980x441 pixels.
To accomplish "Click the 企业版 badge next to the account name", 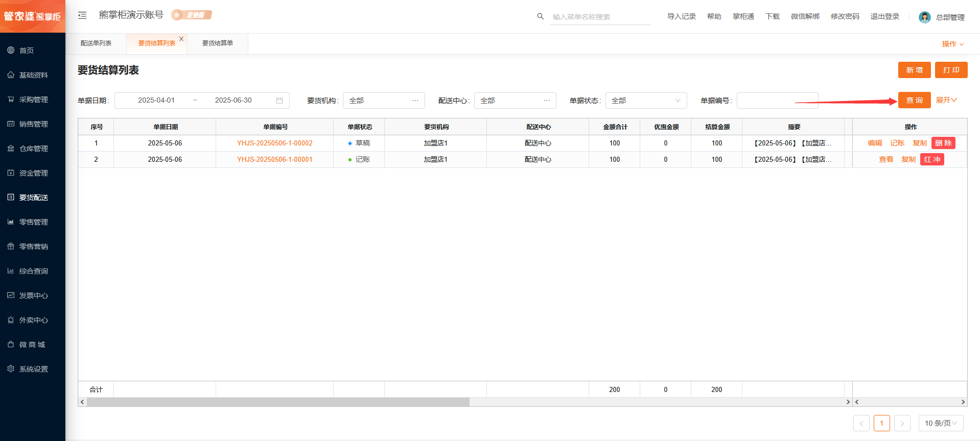I will click(192, 15).
